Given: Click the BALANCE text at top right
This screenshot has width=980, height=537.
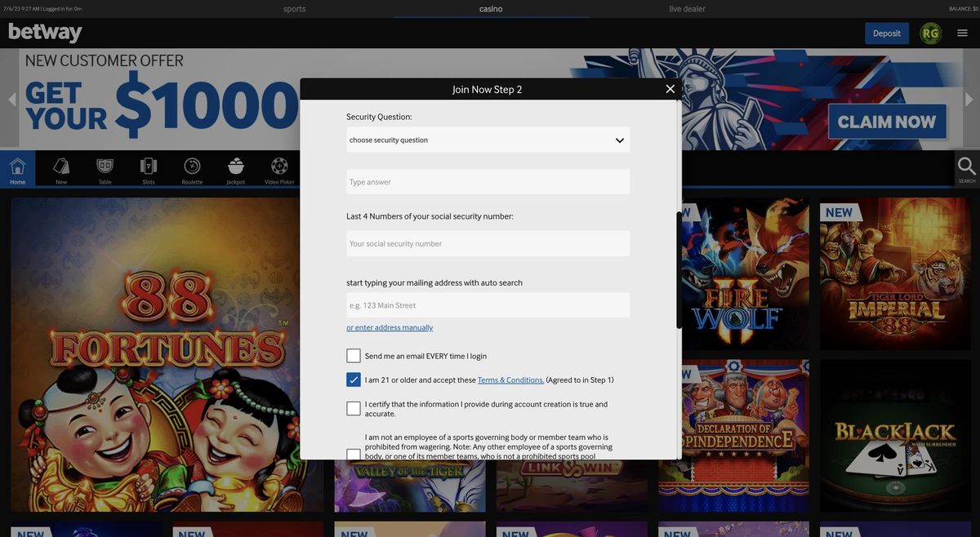Looking at the screenshot, I should click(x=964, y=8).
